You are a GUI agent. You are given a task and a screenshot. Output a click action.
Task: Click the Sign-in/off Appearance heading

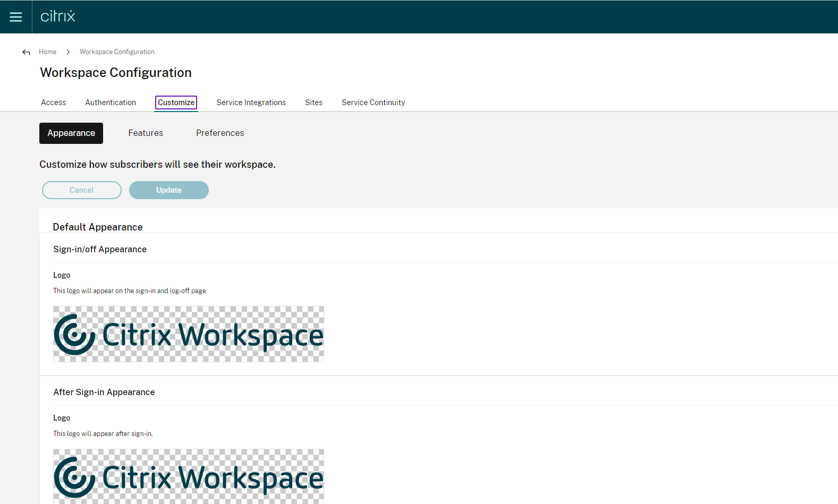(x=100, y=250)
